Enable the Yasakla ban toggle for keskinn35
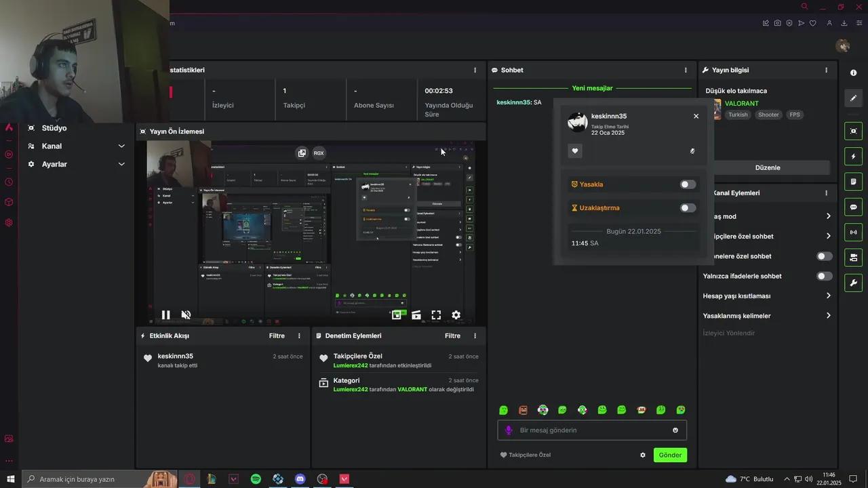Screen dimensions: 868x488 coord(687,184)
